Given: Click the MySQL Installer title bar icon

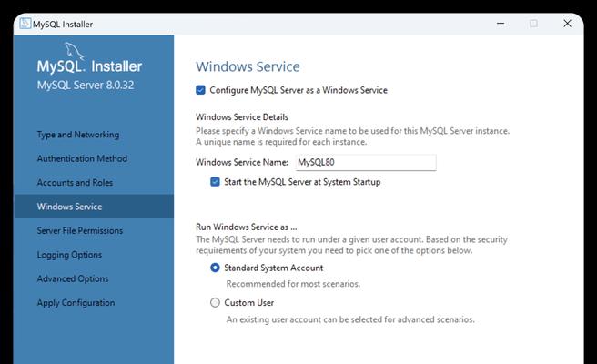Looking at the screenshot, I should coord(25,24).
